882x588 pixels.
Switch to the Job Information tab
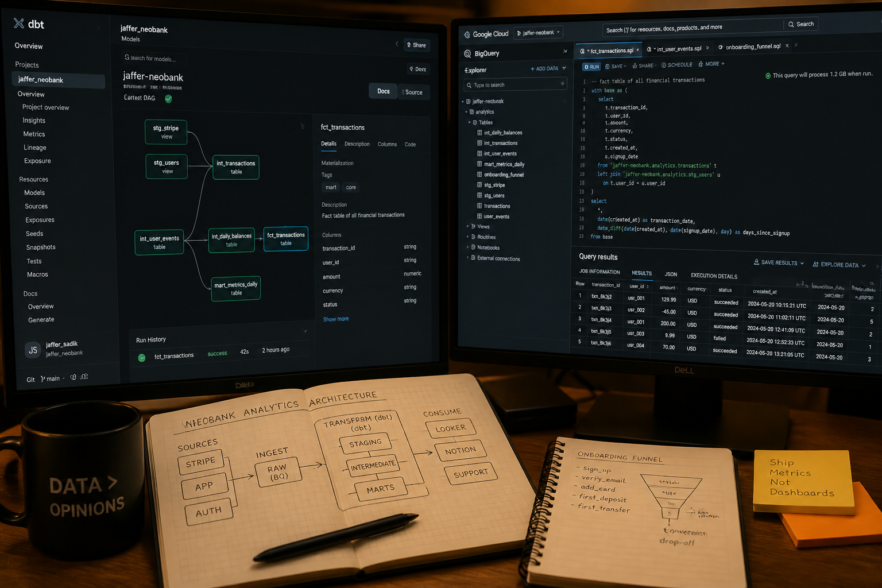[599, 272]
